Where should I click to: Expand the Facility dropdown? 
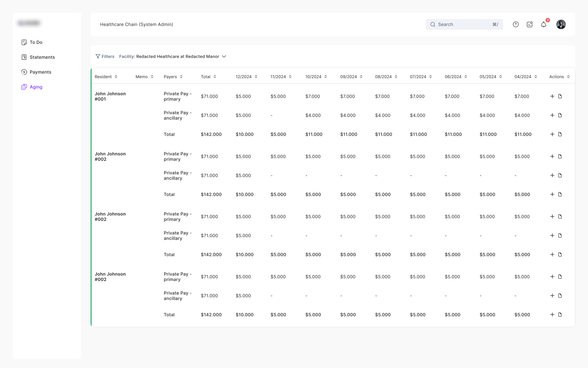[x=173, y=56]
